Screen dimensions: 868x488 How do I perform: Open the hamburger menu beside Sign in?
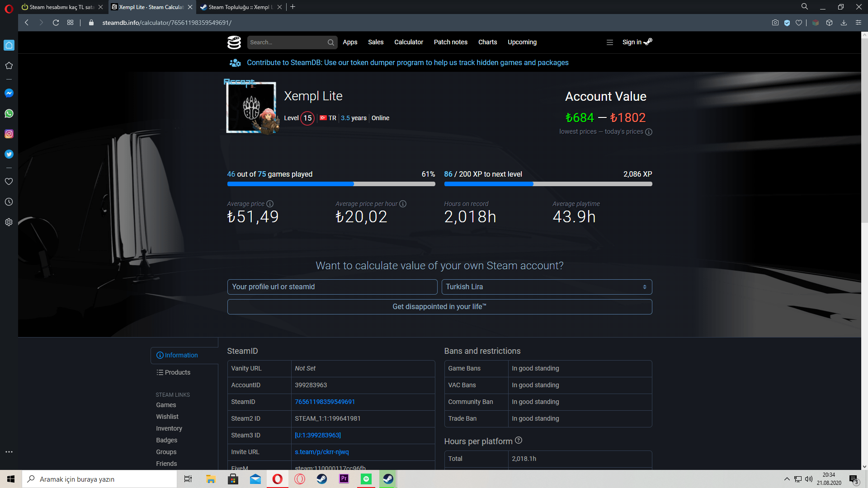(x=609, y=42)
